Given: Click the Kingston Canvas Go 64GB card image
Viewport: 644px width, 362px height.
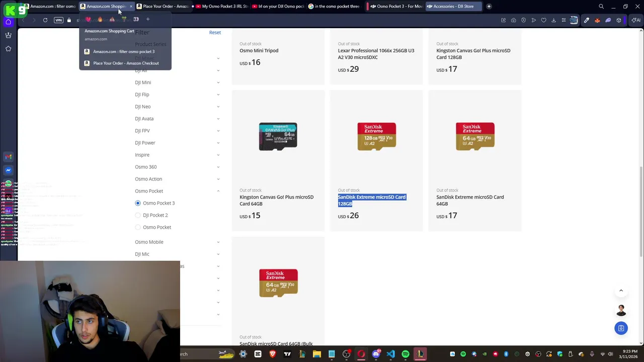Looking at the screenshot, I should point(278,136).
